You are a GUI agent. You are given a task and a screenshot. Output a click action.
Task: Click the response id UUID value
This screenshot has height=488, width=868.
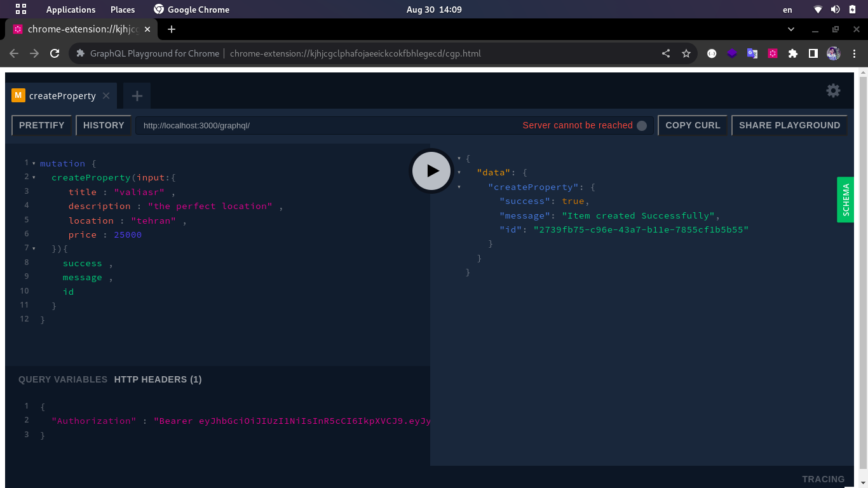click(641, 229)
